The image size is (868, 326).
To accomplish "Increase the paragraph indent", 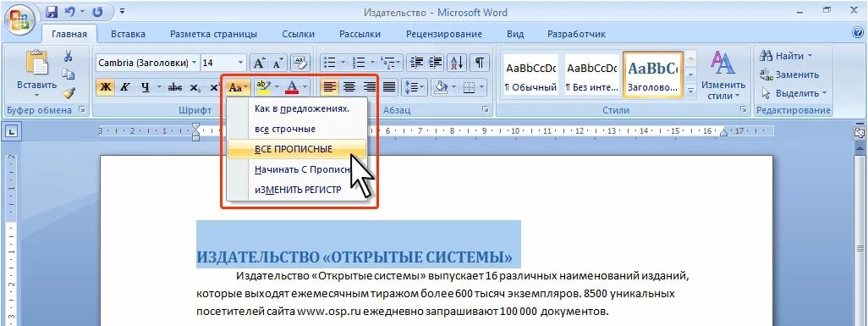I will click(x=435, y=62).
